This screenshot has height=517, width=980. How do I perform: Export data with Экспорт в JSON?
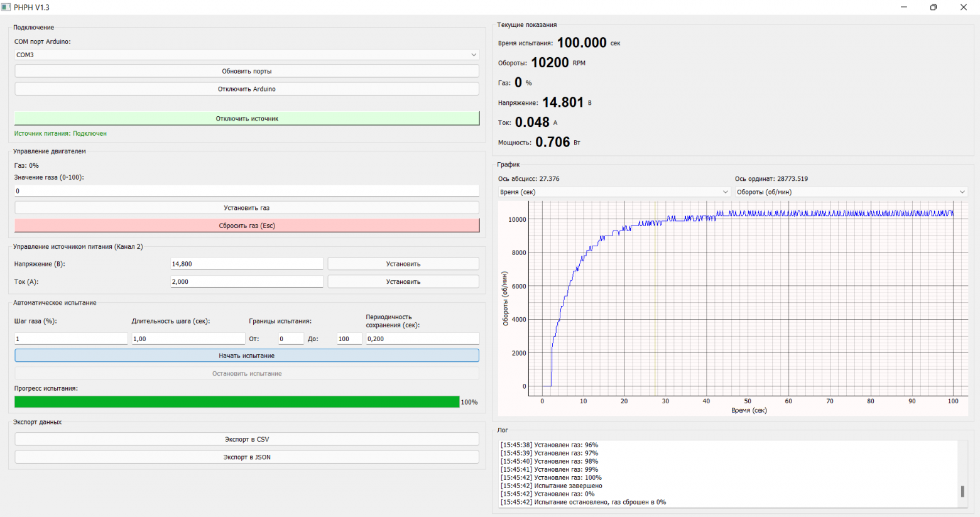tap(246, 457)
